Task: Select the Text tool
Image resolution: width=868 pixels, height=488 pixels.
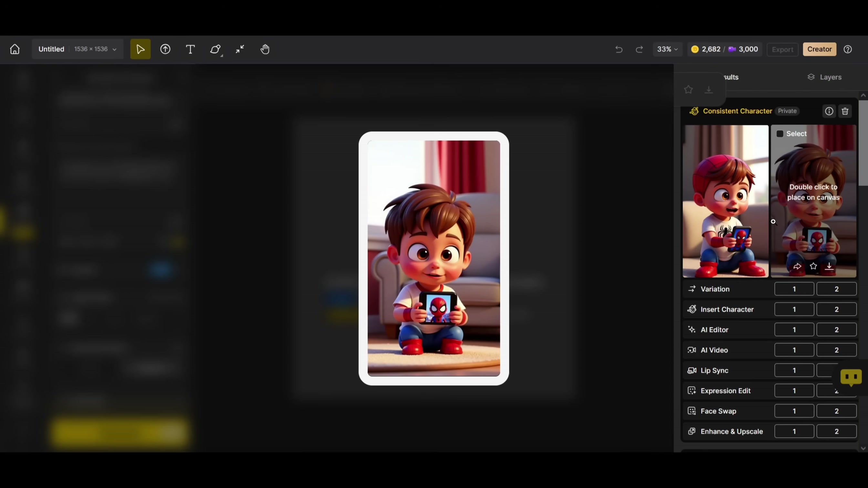Action: click(191, 49)
